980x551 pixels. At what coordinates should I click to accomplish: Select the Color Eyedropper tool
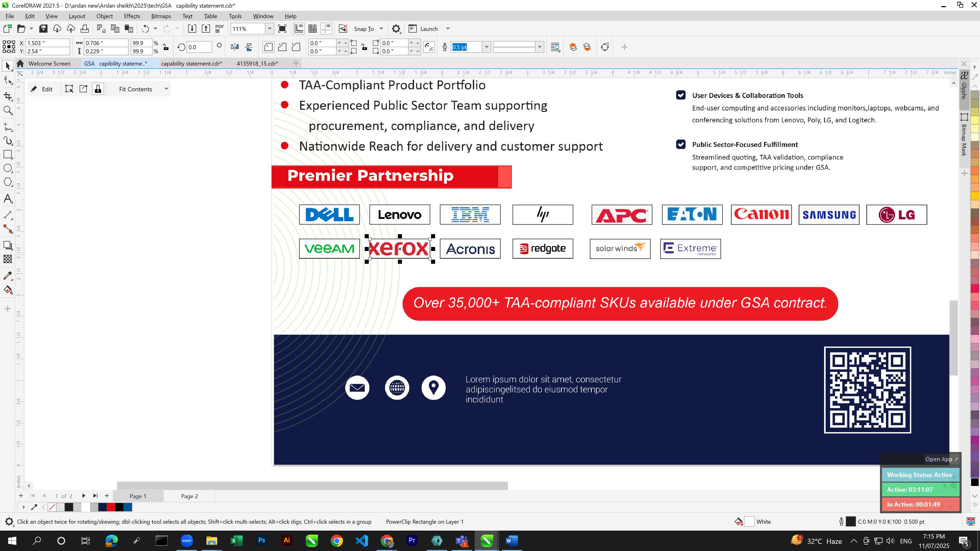click(8, 275)
